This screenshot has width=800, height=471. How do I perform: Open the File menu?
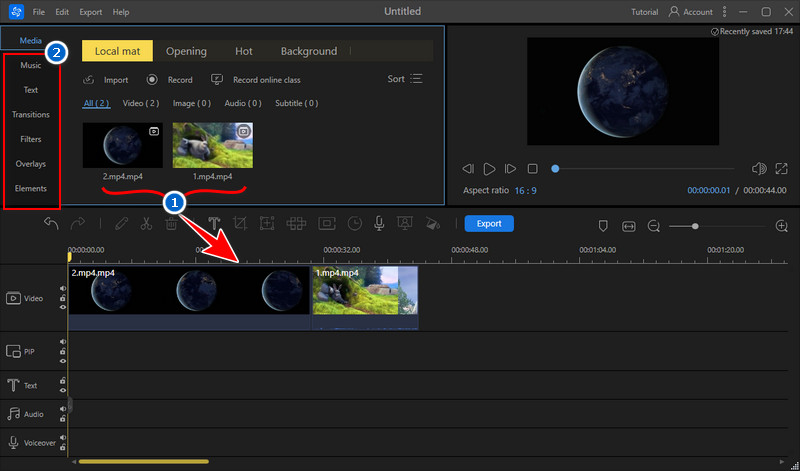39,12
